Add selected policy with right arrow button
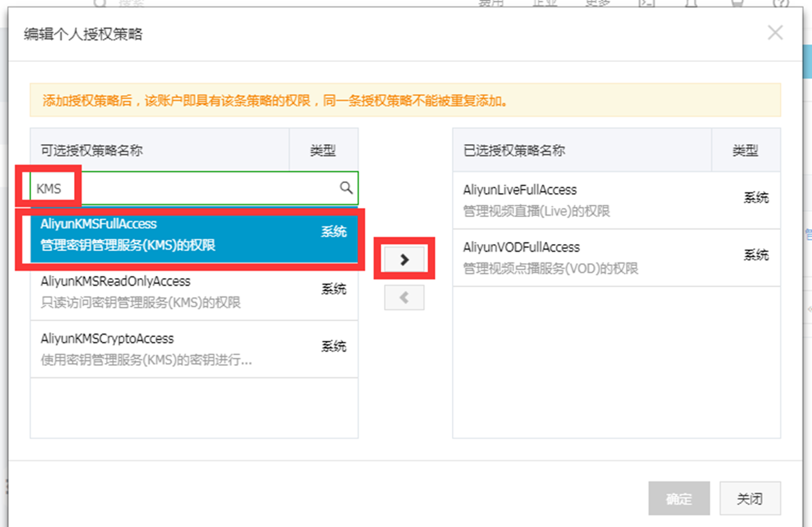This screenshot has height=527, width=812. [x=404, y=259]
